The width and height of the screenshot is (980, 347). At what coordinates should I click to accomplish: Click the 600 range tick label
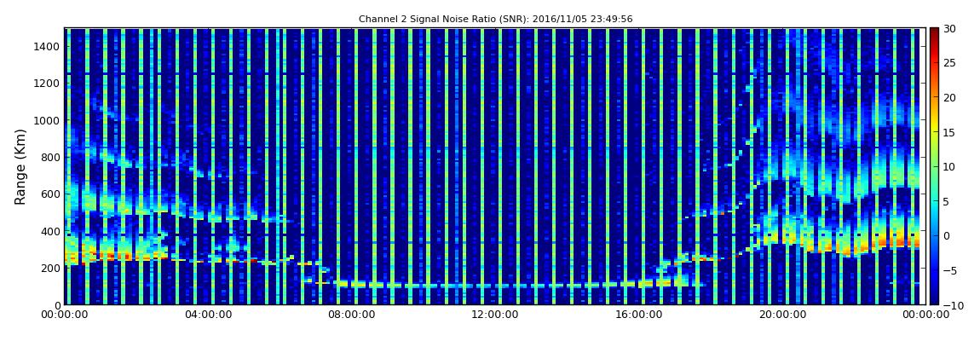click(x=50, y=194)
